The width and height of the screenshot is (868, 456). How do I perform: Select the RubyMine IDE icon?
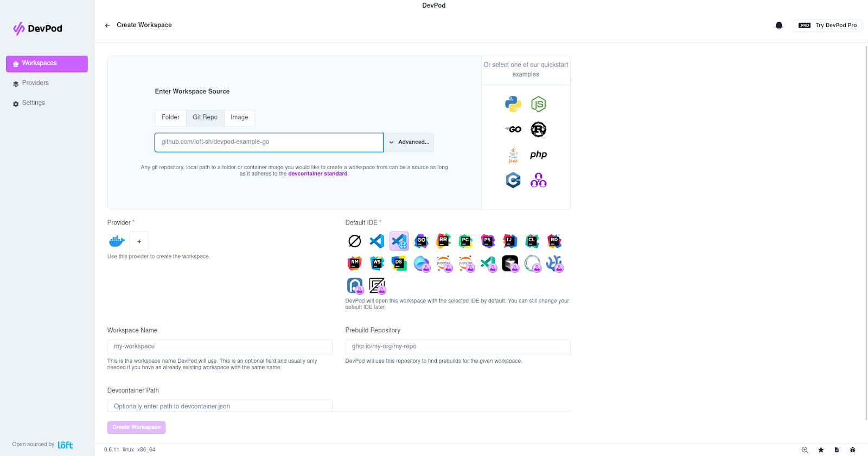tap(355, 263)
